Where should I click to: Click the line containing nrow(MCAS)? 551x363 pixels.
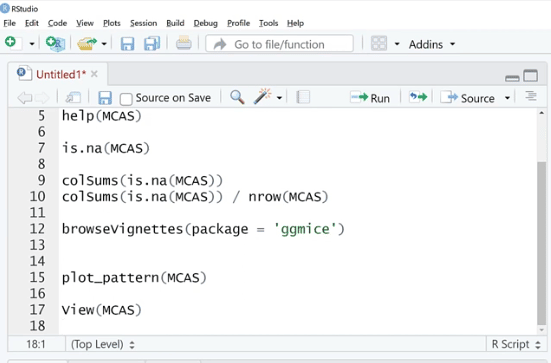click(195, 196)
